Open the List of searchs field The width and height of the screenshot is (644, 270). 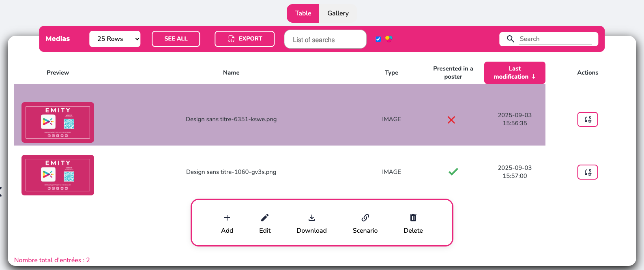(x=325, y=40)
